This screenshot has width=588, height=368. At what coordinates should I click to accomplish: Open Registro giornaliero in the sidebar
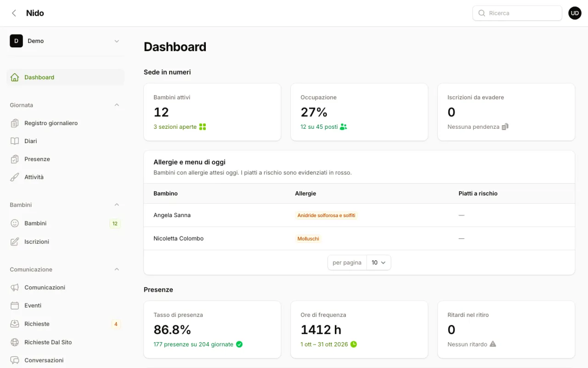[x=65, y=123]
